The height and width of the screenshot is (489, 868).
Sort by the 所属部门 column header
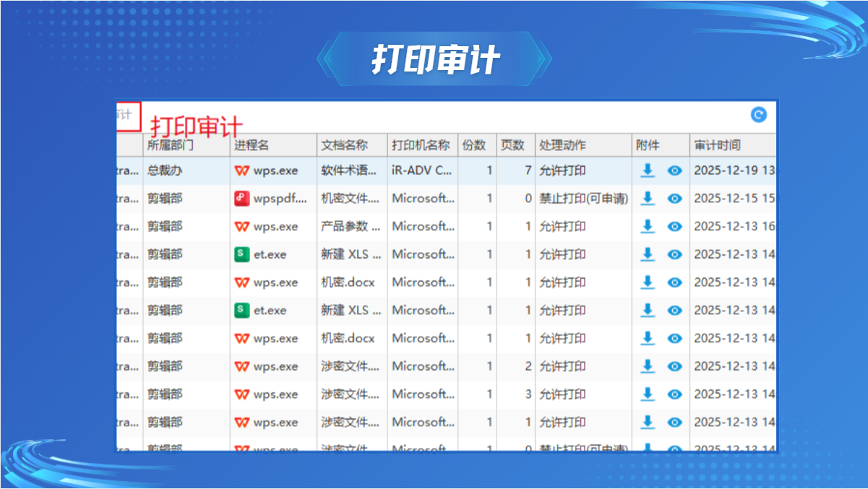tap(186, 145)
